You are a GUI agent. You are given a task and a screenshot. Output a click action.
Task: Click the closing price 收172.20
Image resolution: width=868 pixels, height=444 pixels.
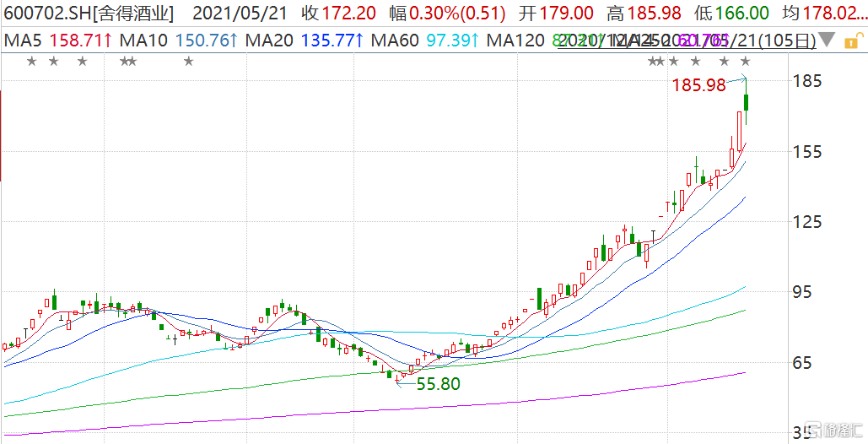[x=337, y=13]
